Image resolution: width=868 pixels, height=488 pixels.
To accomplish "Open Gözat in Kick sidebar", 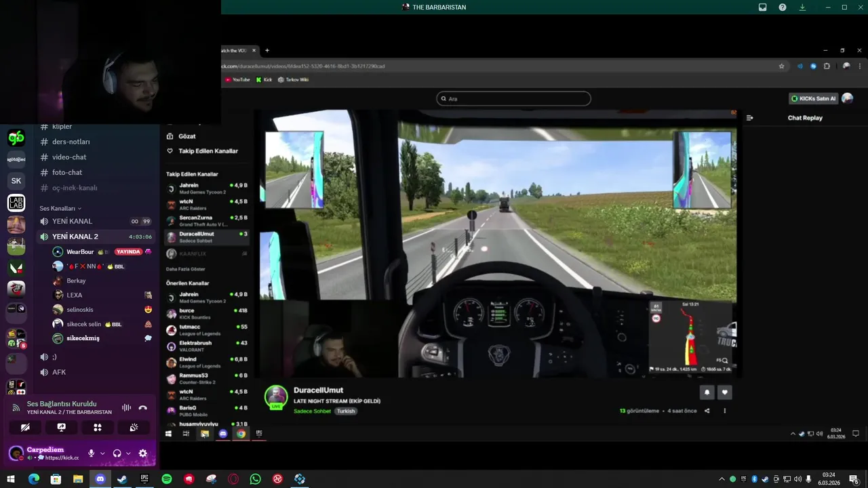I will point(181,136).
